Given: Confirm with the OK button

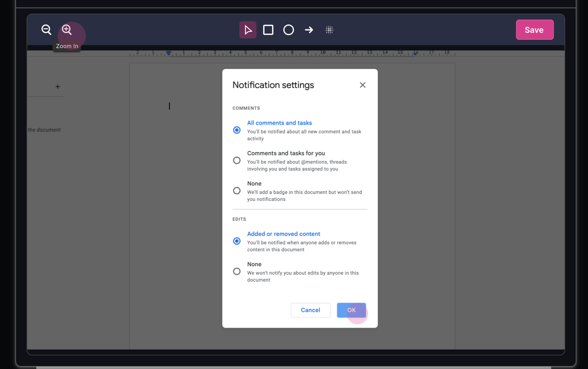Looking at the screenshot, I should 351,310.
